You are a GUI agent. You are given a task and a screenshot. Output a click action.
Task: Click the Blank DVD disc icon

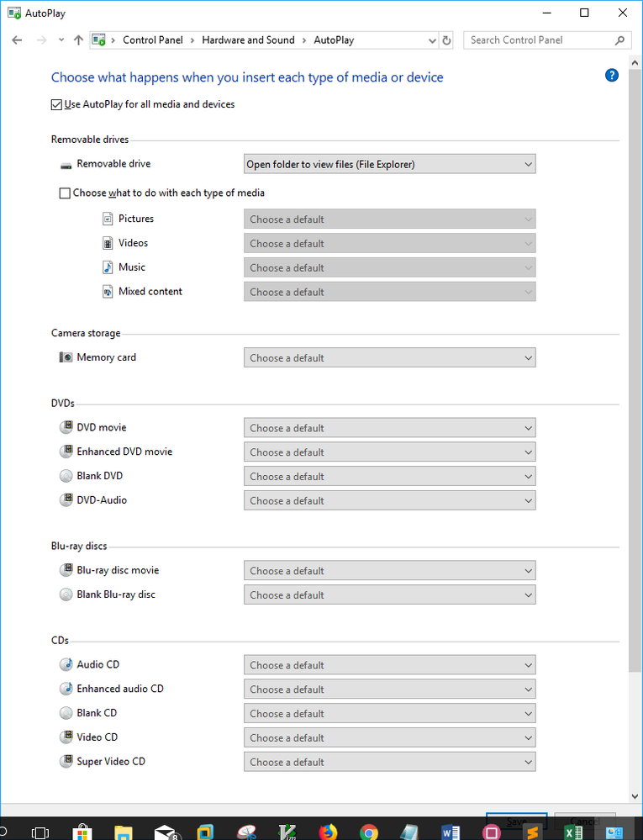click(x=66, y=476)
